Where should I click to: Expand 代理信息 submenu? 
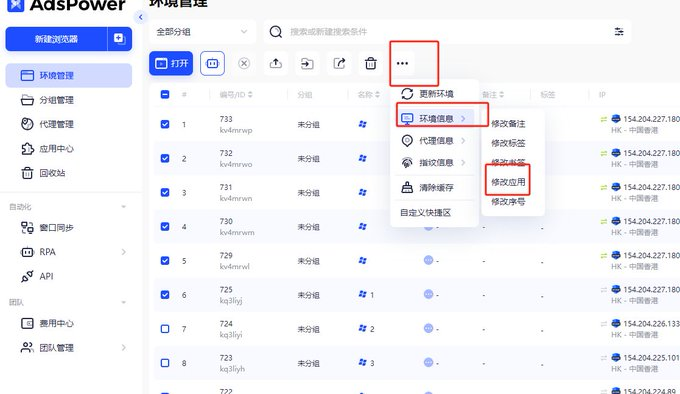coord(435,140)
